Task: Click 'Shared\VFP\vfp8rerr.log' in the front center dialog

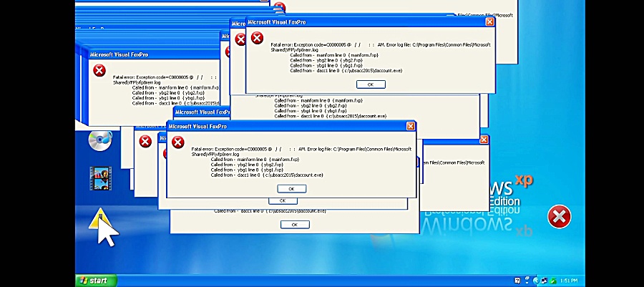Action: point(215,155)
